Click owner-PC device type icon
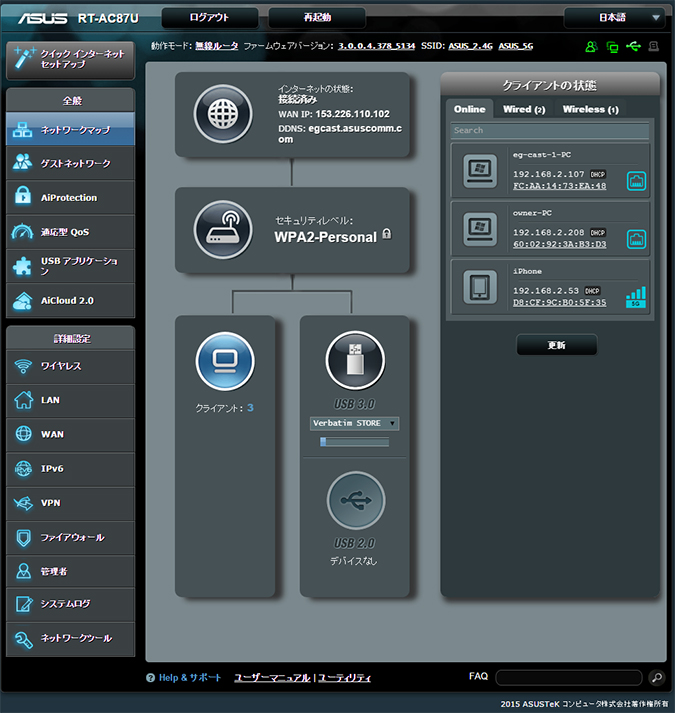The height and width of the screenshot is (713, 675). (x=480, y=229)
